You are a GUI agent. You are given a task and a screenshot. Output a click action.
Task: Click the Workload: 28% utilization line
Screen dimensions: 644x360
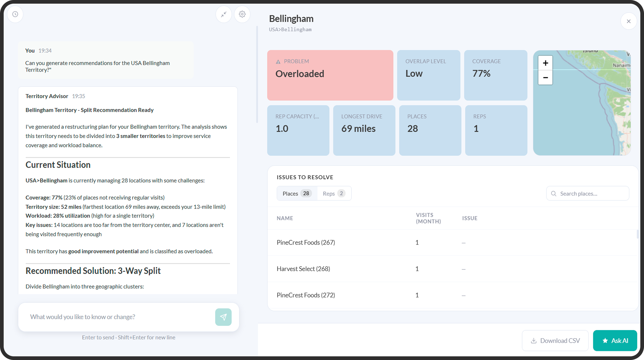[x=90, y=216]
